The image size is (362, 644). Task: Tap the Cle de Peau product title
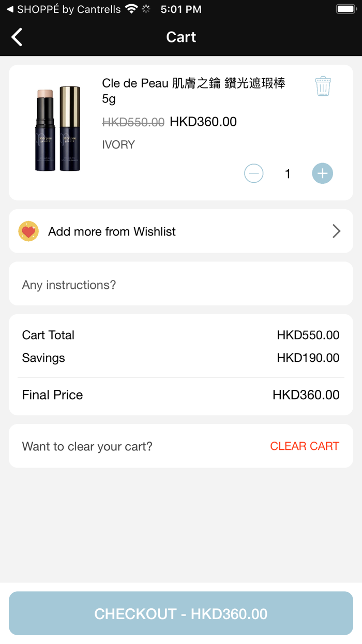tap(193, 90)
